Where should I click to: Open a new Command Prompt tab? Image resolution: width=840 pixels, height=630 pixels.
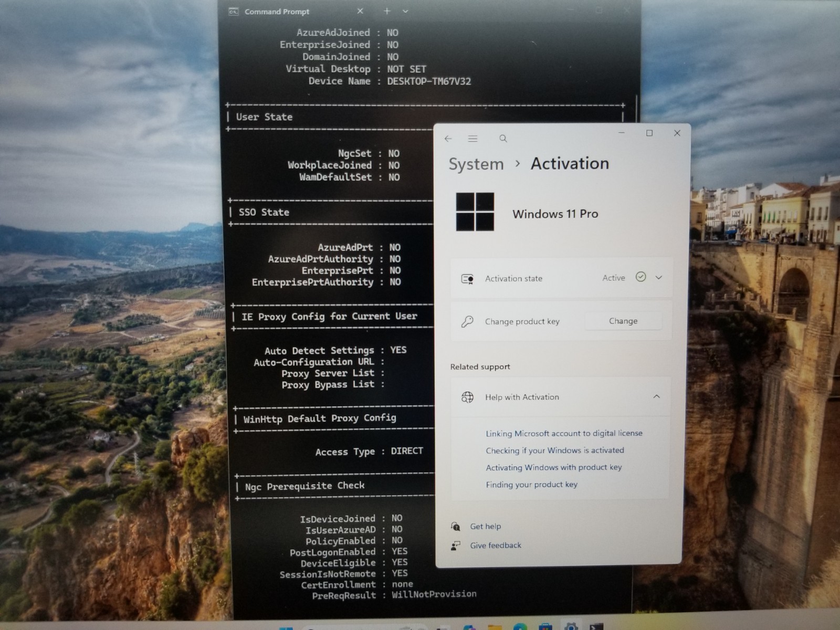coord(387,11)
